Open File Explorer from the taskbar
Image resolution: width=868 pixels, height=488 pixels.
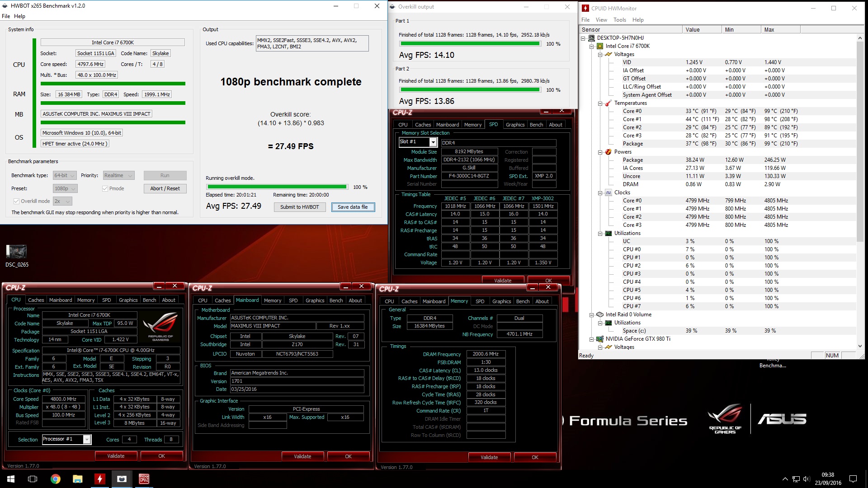[77, 479]
